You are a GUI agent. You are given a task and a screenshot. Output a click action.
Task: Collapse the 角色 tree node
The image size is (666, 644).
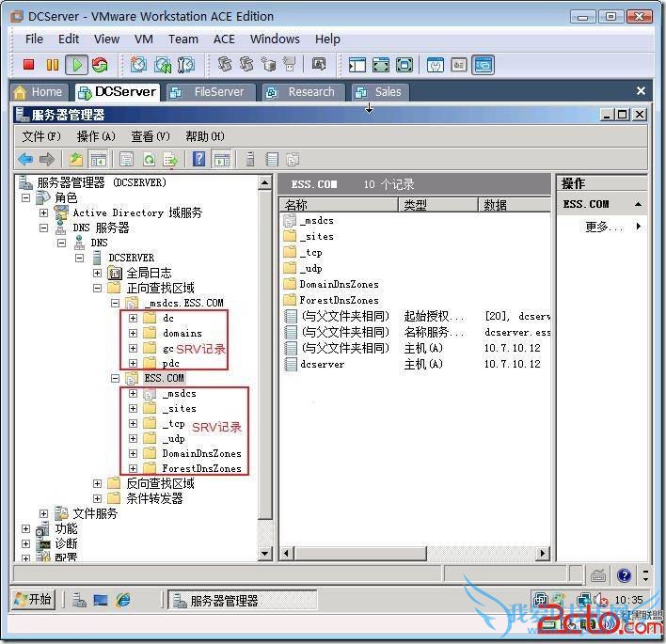pyautogui.click(x=26, y=197)
